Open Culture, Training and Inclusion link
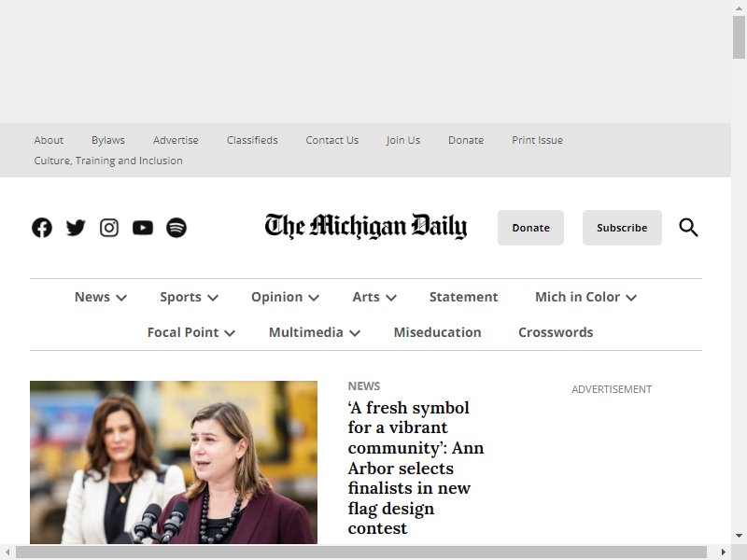Viewport: 747px width, 560px height. (108, 161)
